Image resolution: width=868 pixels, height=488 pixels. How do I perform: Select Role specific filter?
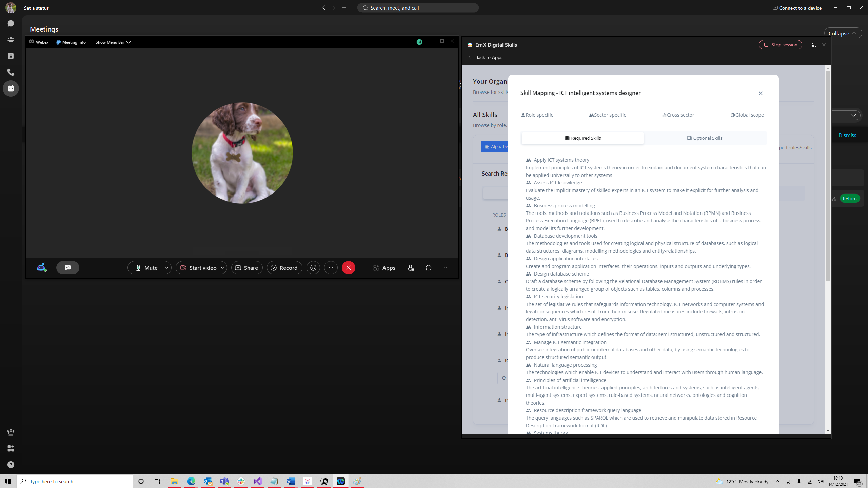[537, 115]
